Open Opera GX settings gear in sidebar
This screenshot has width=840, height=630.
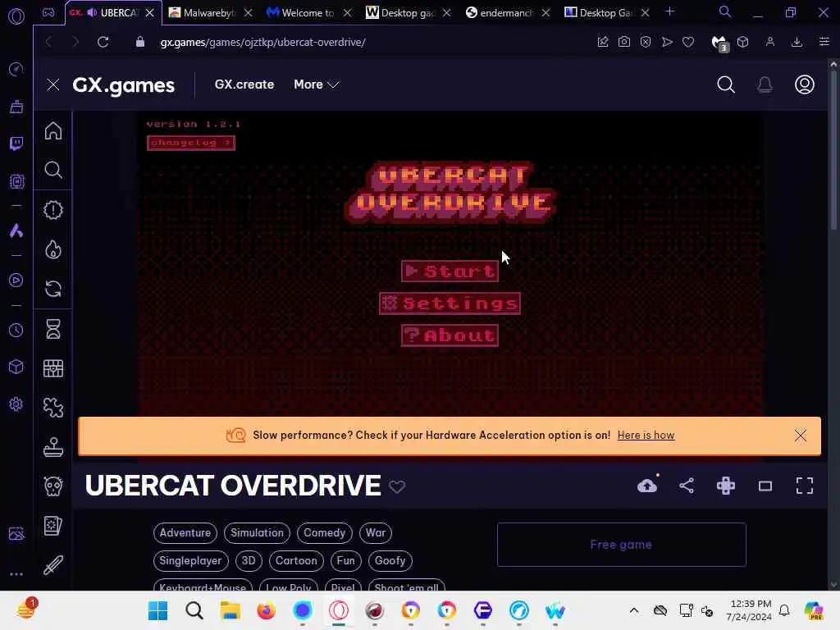(16, 404)
